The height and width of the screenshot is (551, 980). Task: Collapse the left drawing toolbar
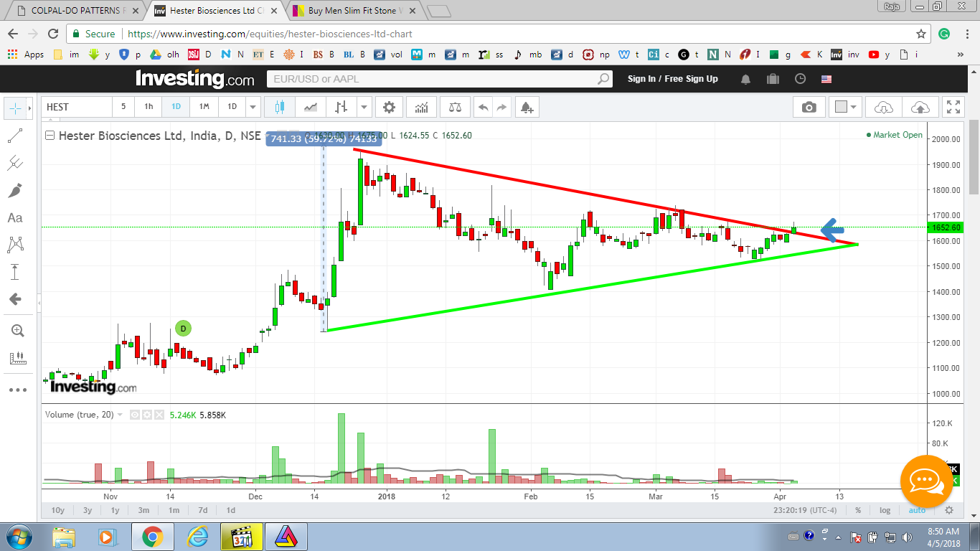click(39, 303)
